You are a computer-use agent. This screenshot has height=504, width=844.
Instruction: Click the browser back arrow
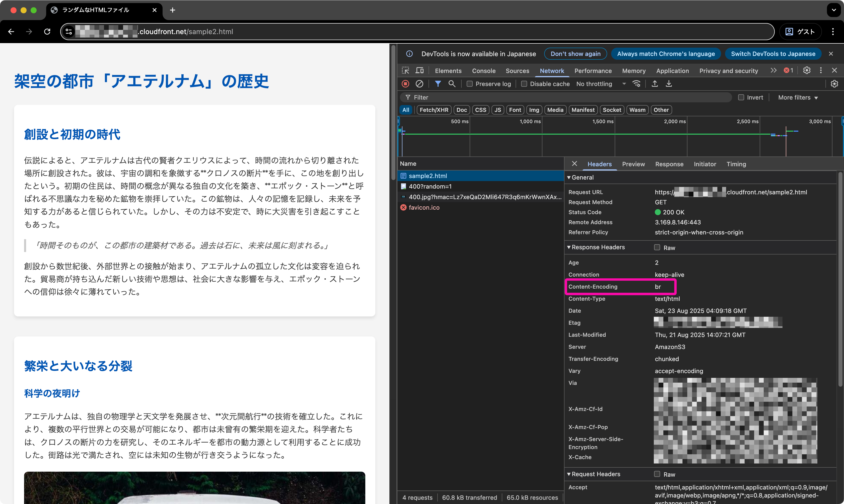point(11,32)
